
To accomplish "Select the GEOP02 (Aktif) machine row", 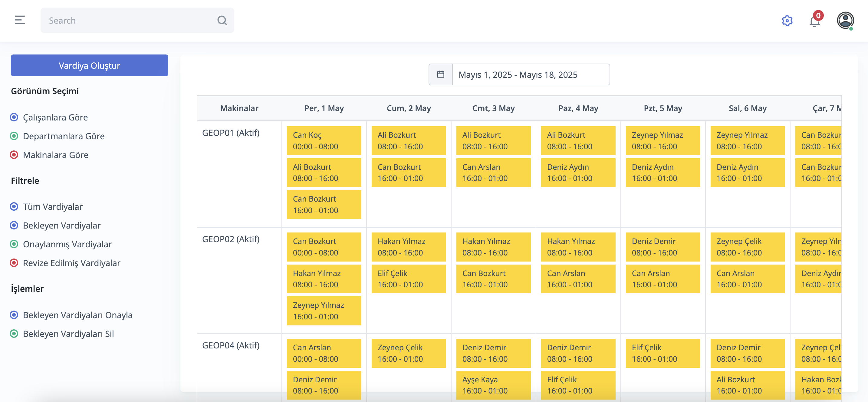I will [231, 239].
